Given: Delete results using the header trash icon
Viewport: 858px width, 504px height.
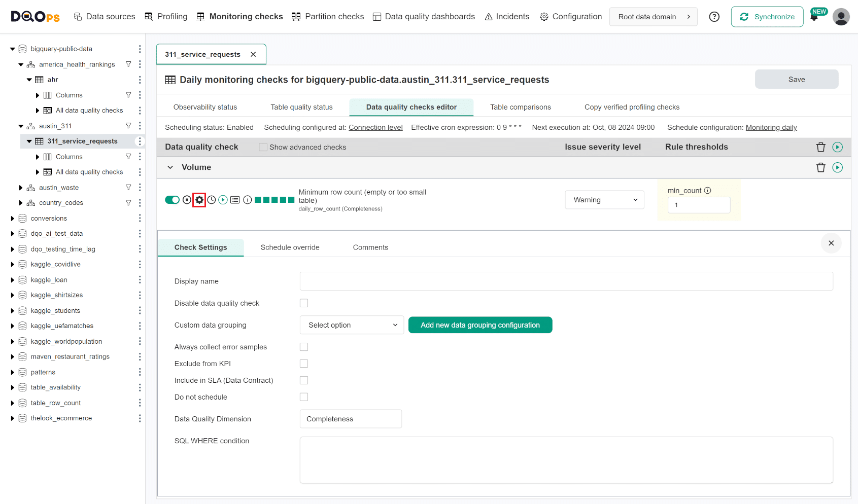Looking at the screenshot, I should [x=821, y=147].
